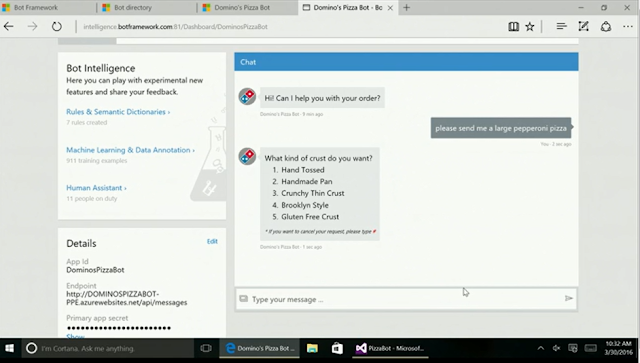Click the 'DominosPizzaBot' App Id value
Viewport: 640px width, 363px height.
(95, 270)
